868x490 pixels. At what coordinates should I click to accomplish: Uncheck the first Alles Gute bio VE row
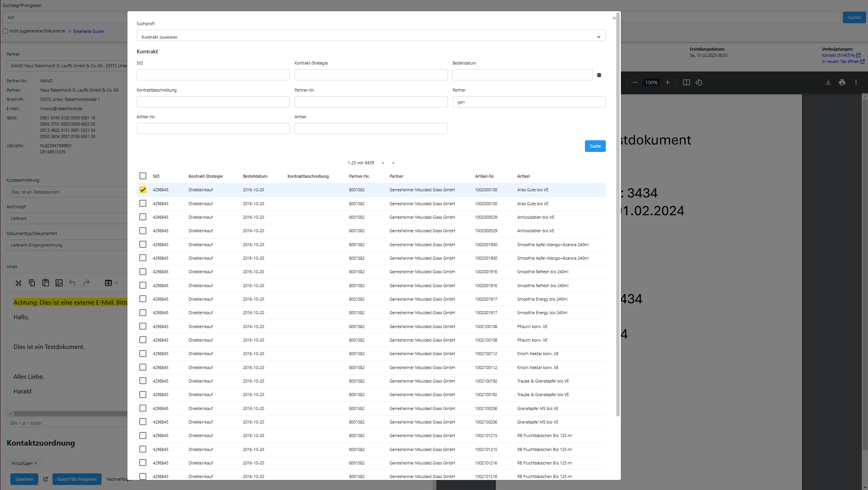tap(143, 190)
